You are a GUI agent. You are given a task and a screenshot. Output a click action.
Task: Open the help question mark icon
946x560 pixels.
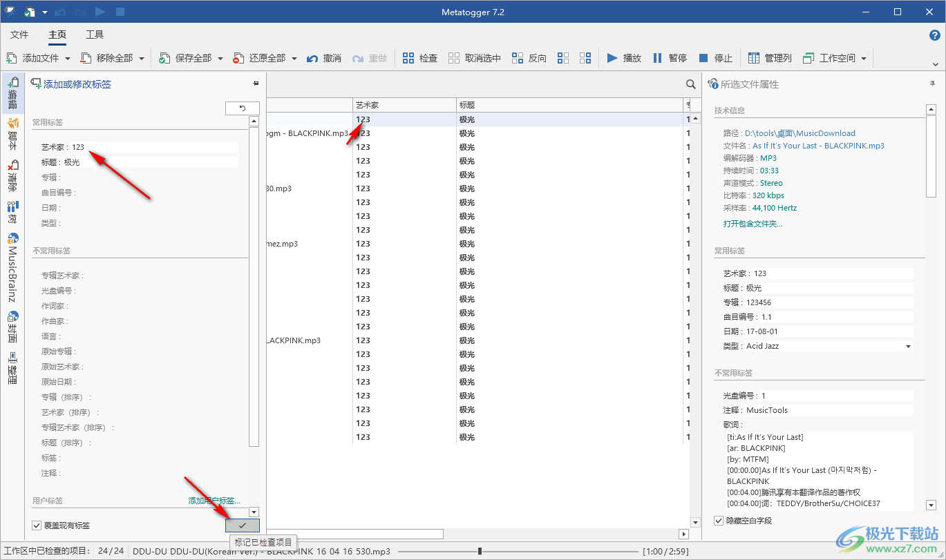point(934,35)
